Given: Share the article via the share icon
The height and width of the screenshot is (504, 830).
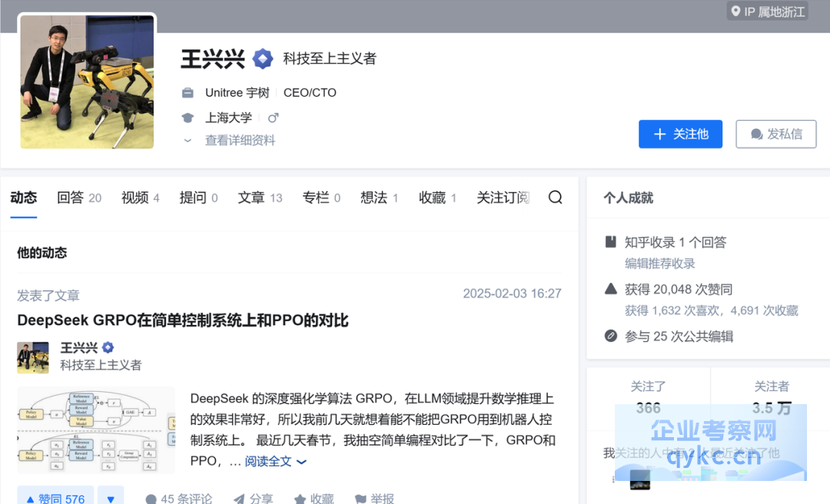Looking at the screenshot, I should click(239, 499).
